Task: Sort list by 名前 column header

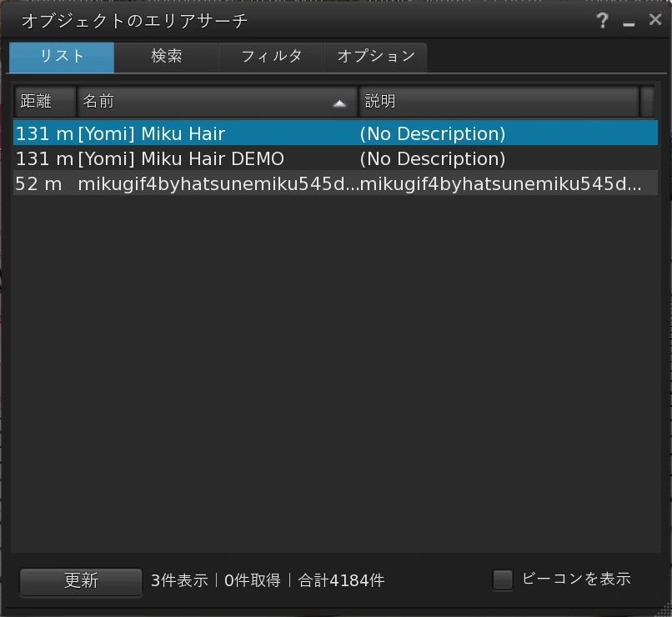Action: [217, 102]
